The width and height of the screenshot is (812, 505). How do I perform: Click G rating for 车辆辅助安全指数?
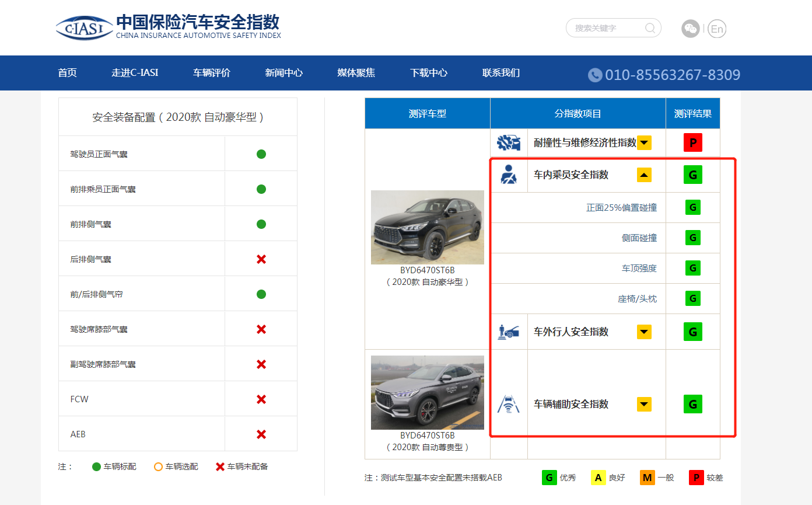693,404
